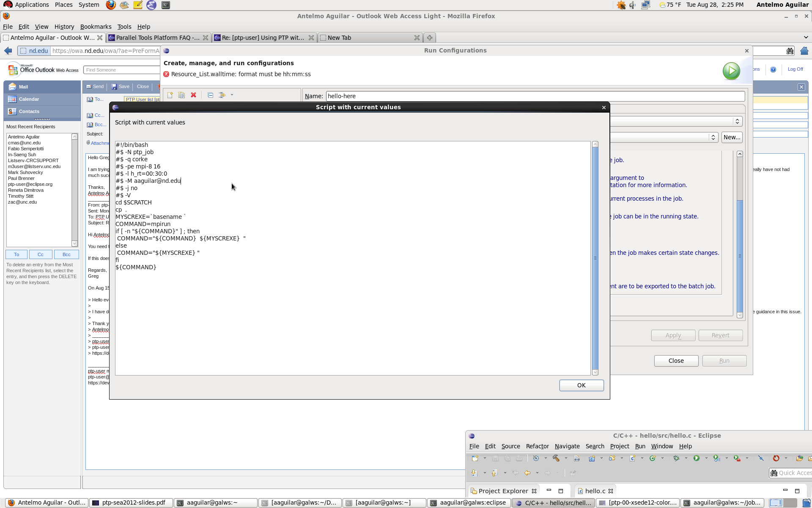Click OK in the Script with current values dialog
The image size is (812, 508).
point(581,385)
